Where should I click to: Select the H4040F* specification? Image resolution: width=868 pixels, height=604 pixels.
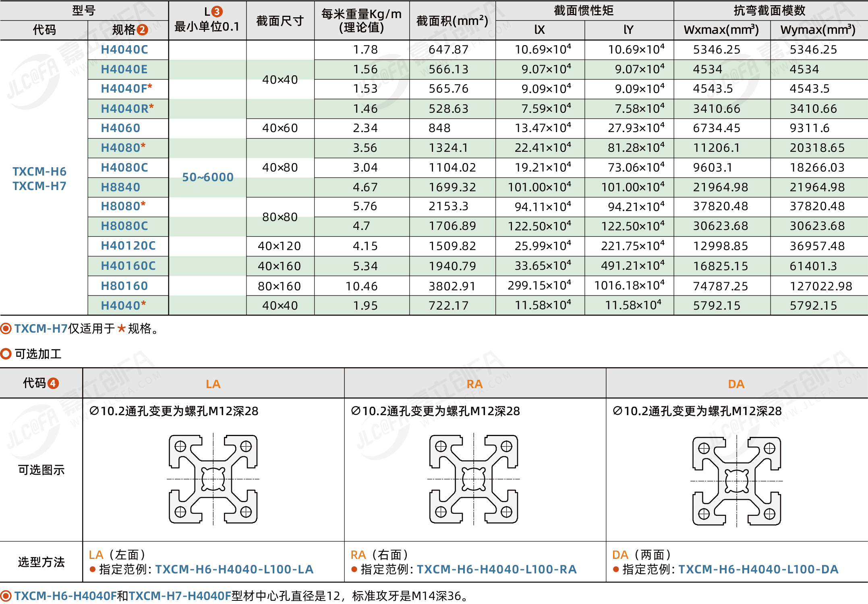[126, 89]
